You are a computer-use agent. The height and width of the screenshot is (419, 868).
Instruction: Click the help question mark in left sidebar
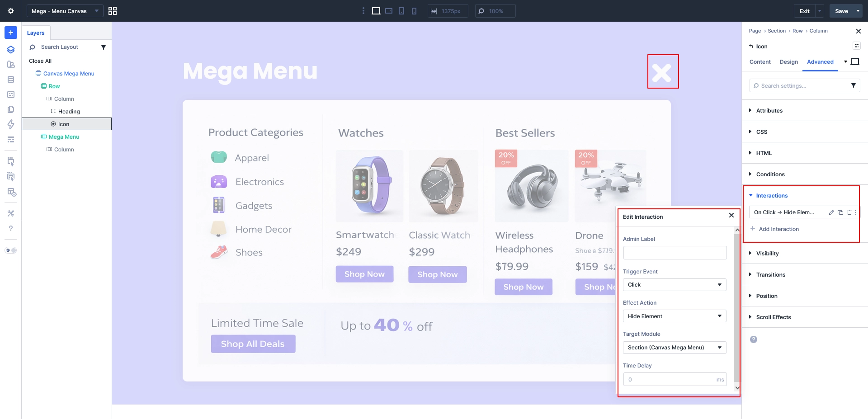point(11,228)
